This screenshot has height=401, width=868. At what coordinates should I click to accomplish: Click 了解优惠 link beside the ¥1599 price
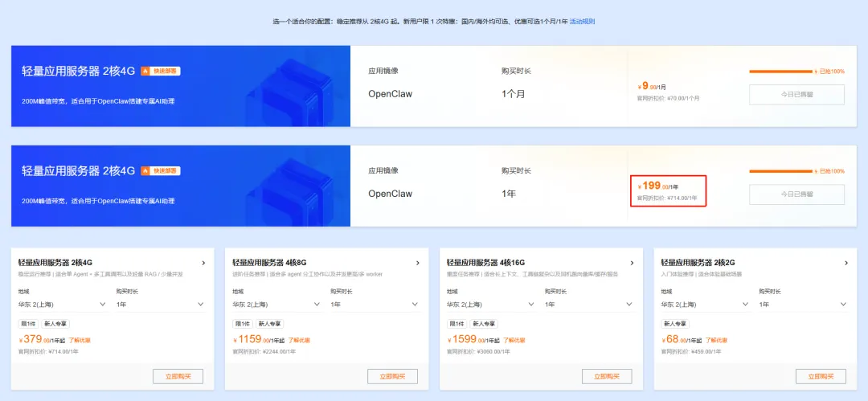tap(514, 341)
